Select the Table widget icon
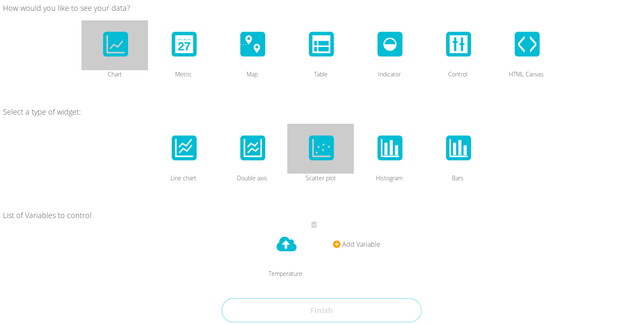Viewport: 644px width, 324px height. [x=321, y=44]
